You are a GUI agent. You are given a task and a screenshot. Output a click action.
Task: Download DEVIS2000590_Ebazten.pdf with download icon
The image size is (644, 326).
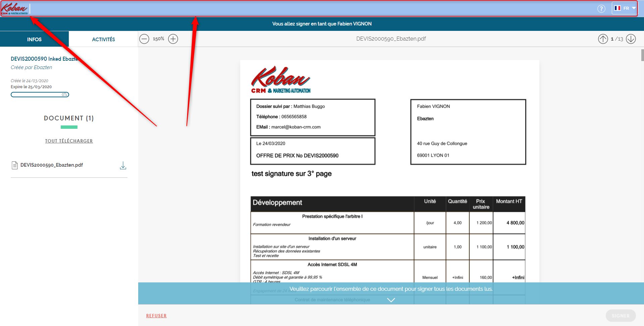point(123,165)
